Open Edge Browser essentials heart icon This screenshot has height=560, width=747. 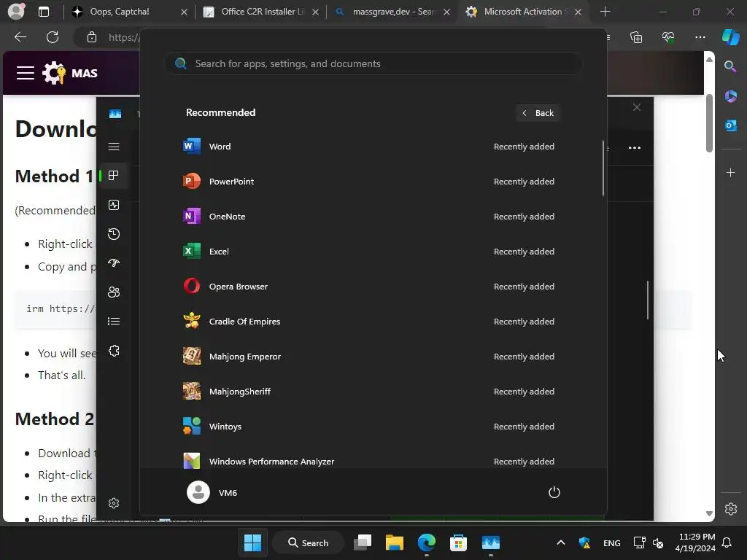pos(668,37)
